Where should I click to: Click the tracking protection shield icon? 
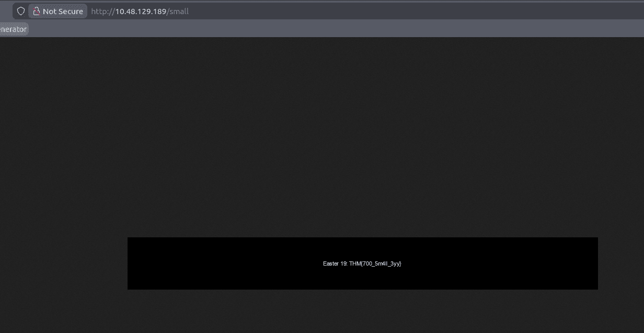(21, 11)
